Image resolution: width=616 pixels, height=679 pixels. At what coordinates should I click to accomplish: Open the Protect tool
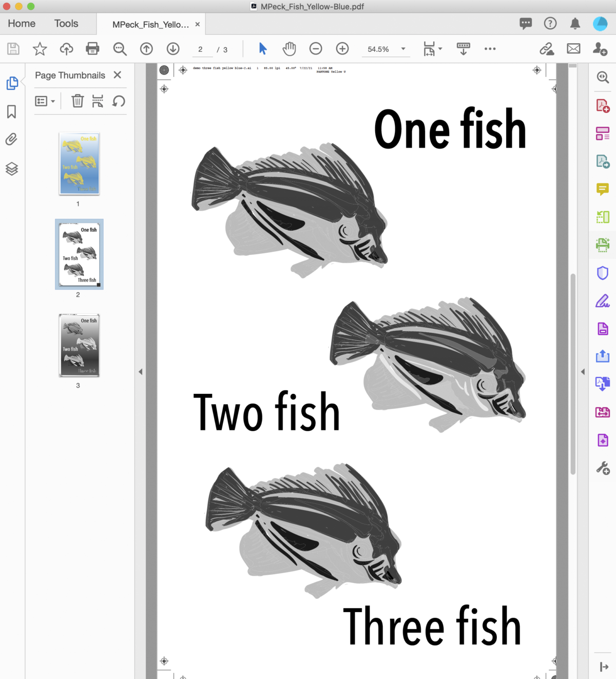602,273
